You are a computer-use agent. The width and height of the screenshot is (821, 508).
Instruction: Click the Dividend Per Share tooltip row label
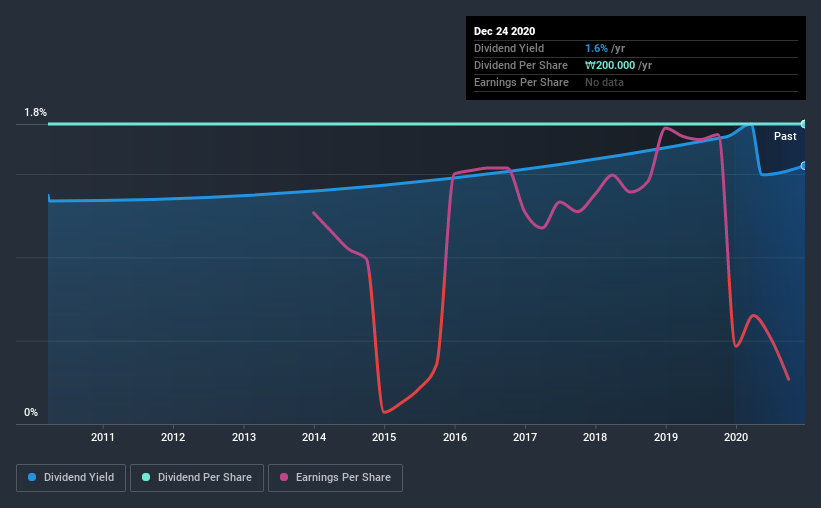click(x=521, y=65)
